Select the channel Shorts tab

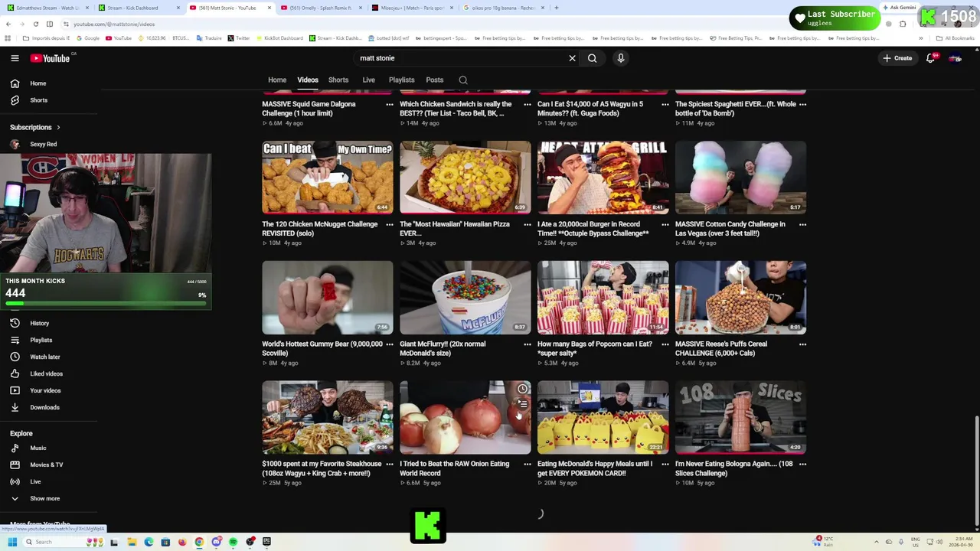(338, 80)
